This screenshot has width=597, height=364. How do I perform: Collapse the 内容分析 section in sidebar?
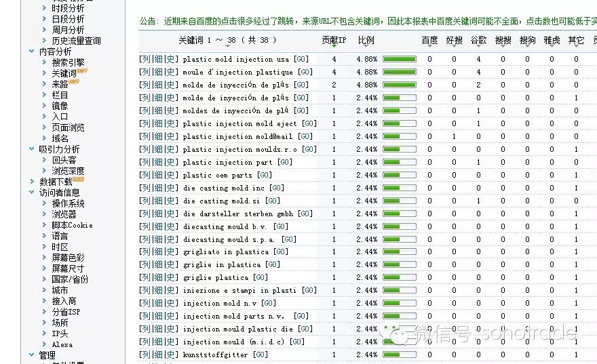tap(32, 51)
